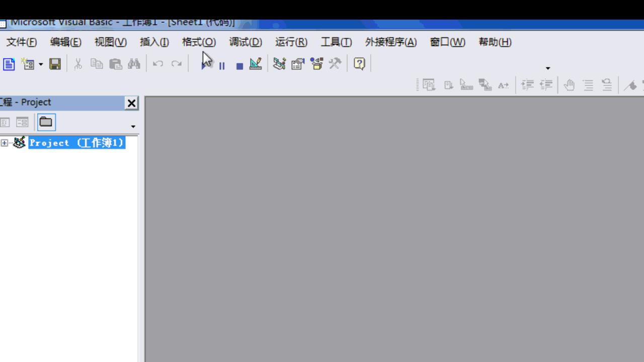Open the View Microsoft Excel icon
Image resolution: width=644 pixels, height=362 pixels.
coord(9,64)
